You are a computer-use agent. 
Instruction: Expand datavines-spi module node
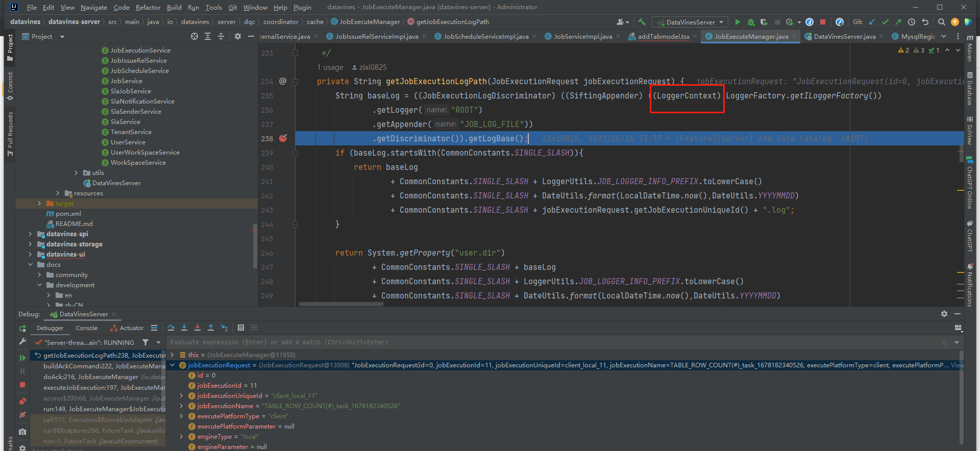pyautogui.click(x=30, y=234)
